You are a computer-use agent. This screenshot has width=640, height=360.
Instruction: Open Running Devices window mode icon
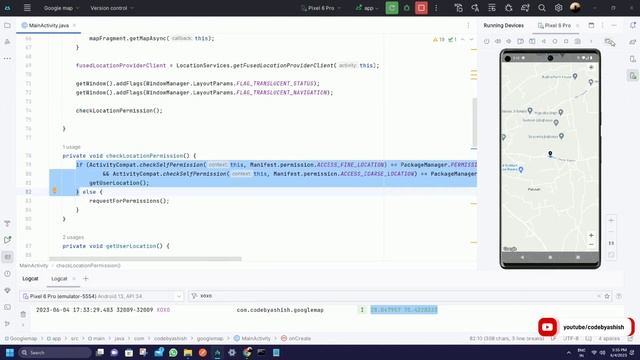591,25
